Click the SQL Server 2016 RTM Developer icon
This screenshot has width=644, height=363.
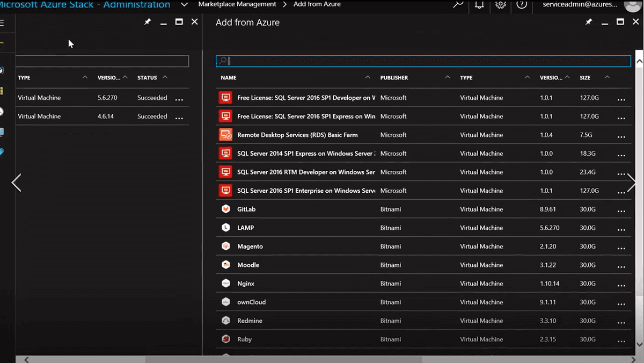225,172
